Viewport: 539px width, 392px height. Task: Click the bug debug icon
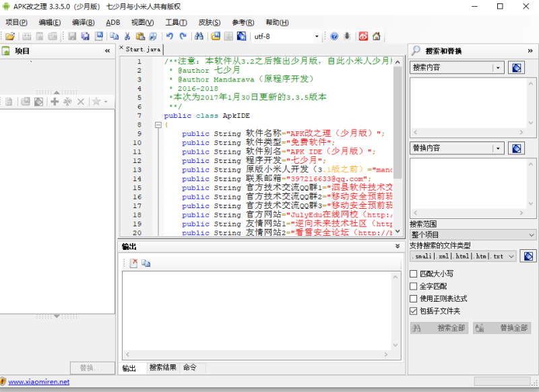pyautogui.click(x=347, y=36)
